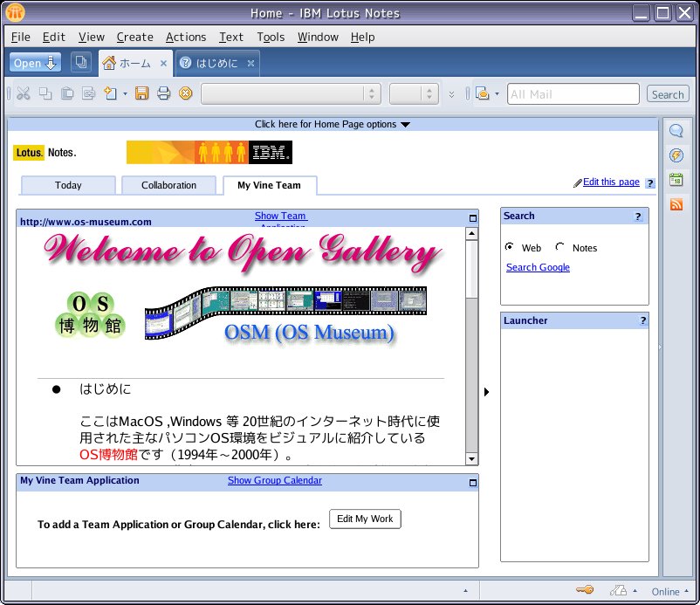Open the Day-At-A-Glance calendar sidebar icon

point(676,180)
